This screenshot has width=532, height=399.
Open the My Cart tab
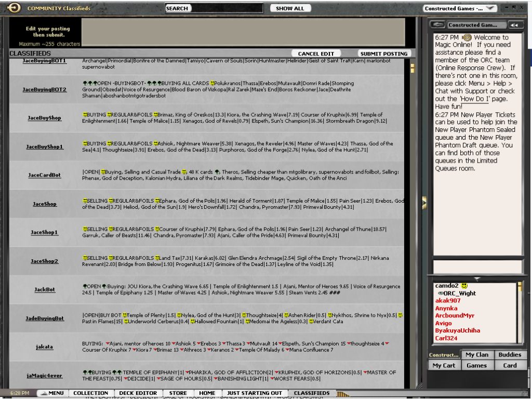click(444, 365)
